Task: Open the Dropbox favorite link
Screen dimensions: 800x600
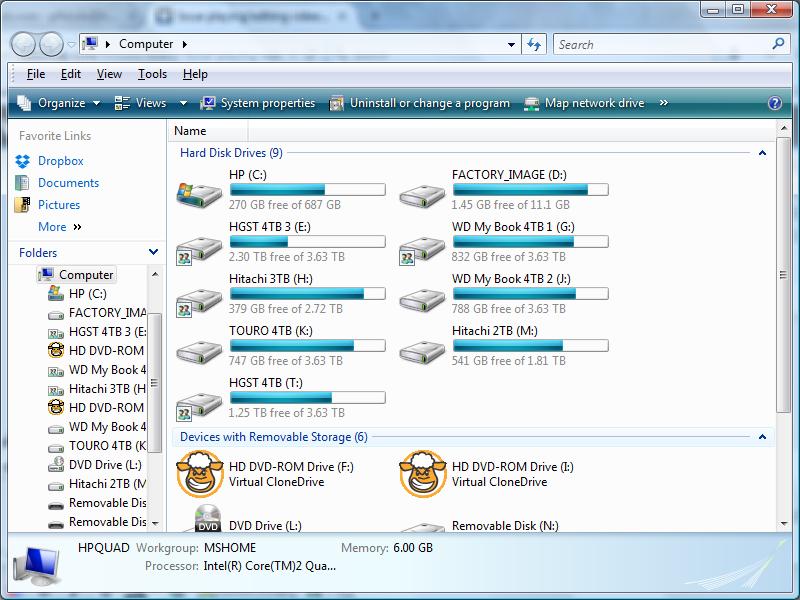Action: click(61, 161)
